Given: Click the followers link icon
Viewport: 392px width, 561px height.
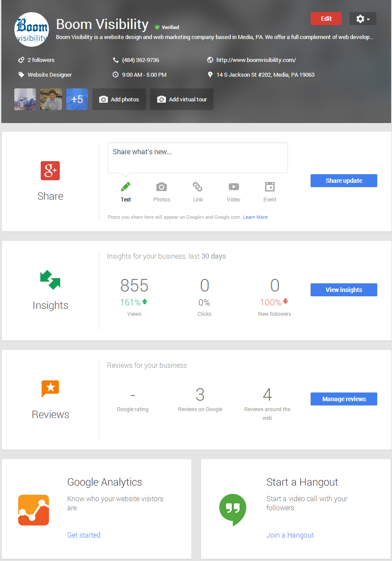Looking at the screenshot, I should click(21, 60).
